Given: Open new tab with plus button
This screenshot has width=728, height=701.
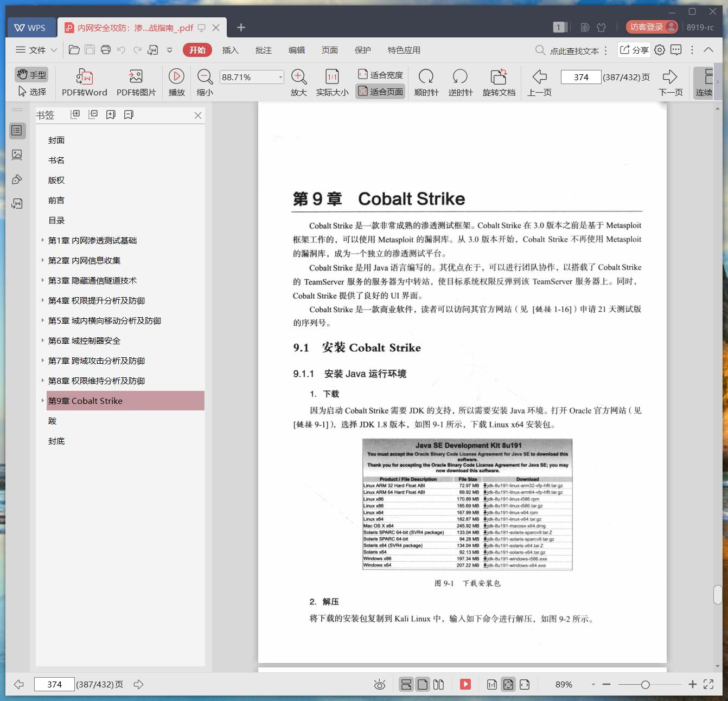Looking at the screenshot, I should click(x=241, y=27).
